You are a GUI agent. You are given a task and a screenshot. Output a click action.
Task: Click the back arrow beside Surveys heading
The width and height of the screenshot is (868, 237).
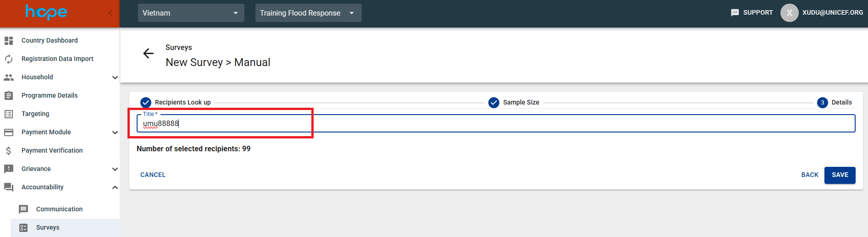point(148,54)
